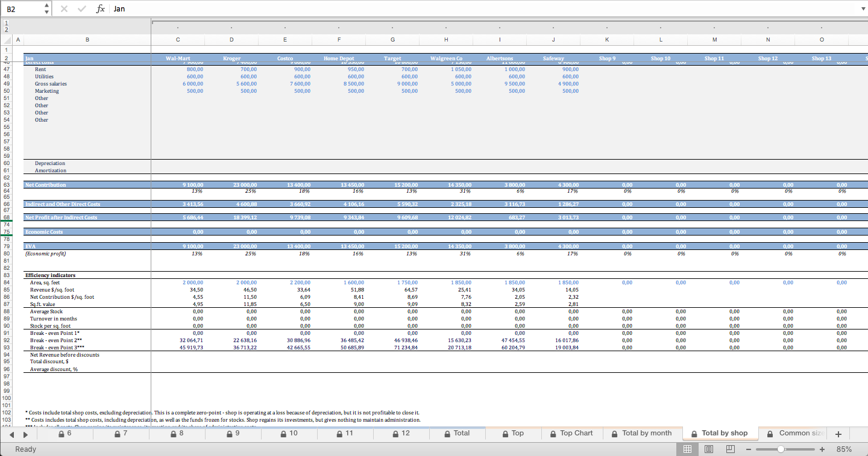Open the Total sheet tab
Viewport: 868px width, 456px height.
(x=457, y=433)
